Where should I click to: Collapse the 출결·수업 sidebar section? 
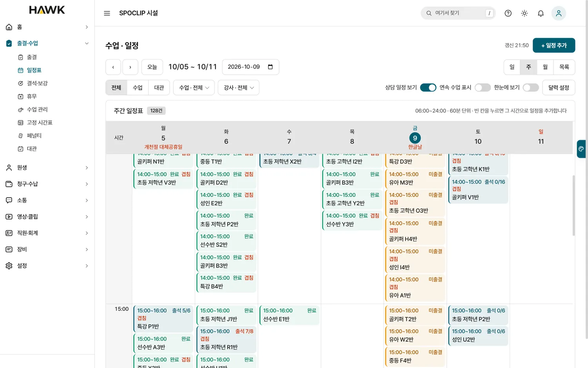point(87,44)
